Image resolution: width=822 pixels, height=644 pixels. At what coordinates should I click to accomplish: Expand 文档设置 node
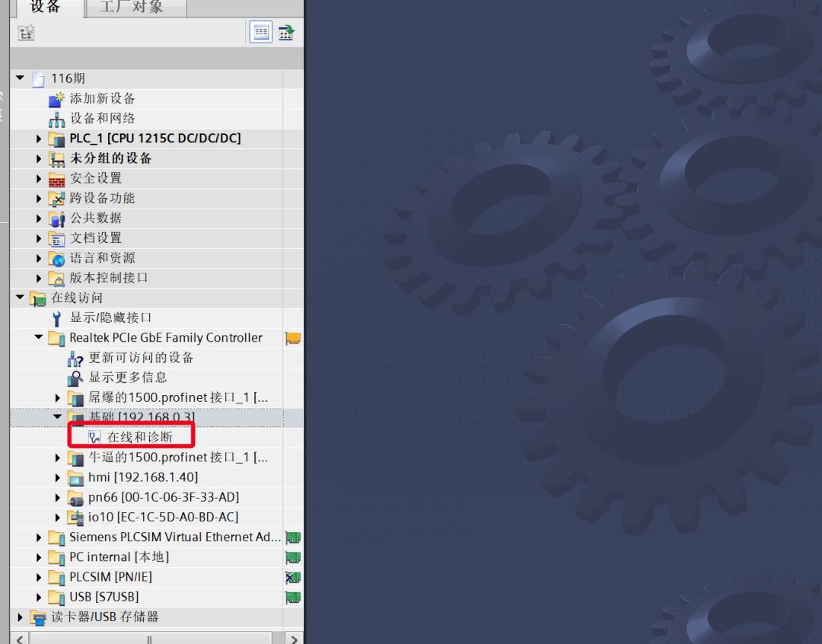pyautogui.click(x=39, y=238)
